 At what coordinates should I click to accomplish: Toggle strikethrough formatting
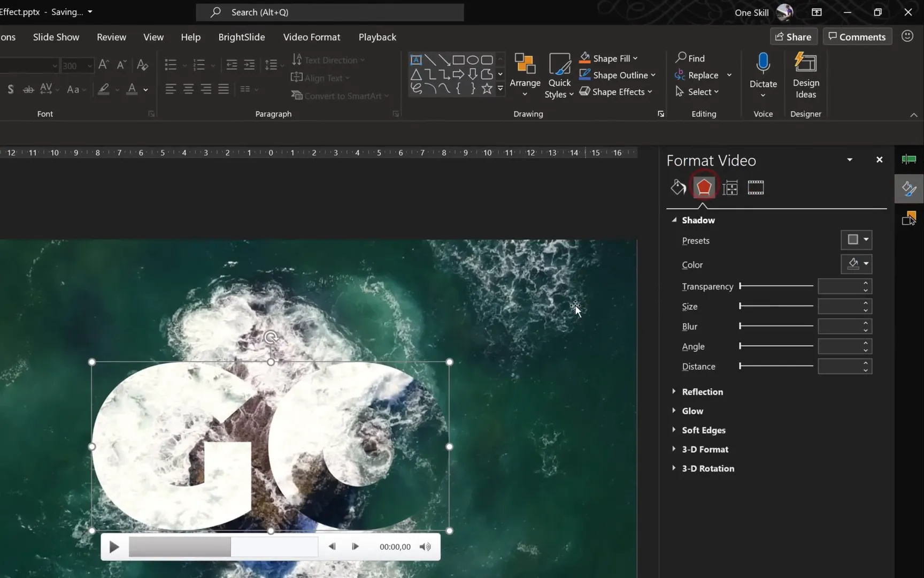click(x=28, y=89)
